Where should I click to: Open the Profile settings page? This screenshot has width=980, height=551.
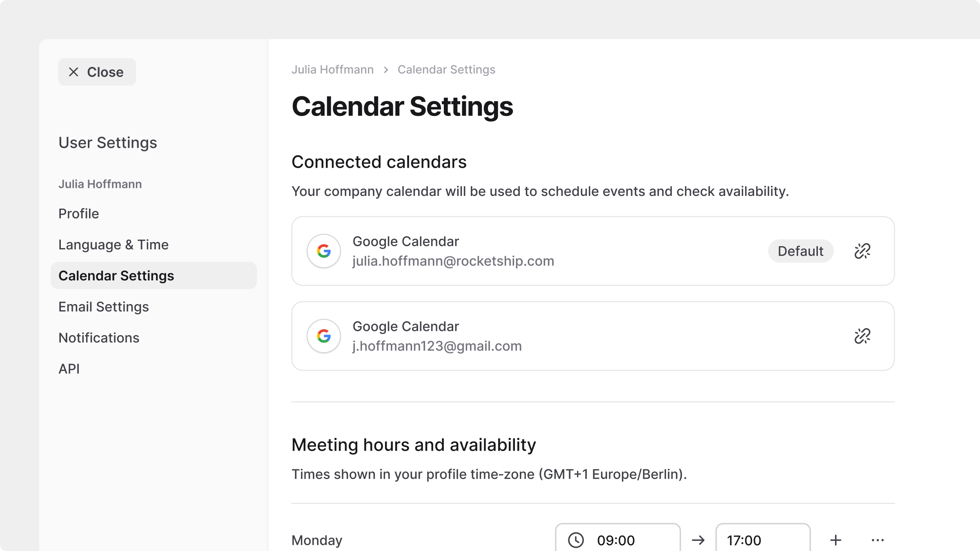[79, 213]
